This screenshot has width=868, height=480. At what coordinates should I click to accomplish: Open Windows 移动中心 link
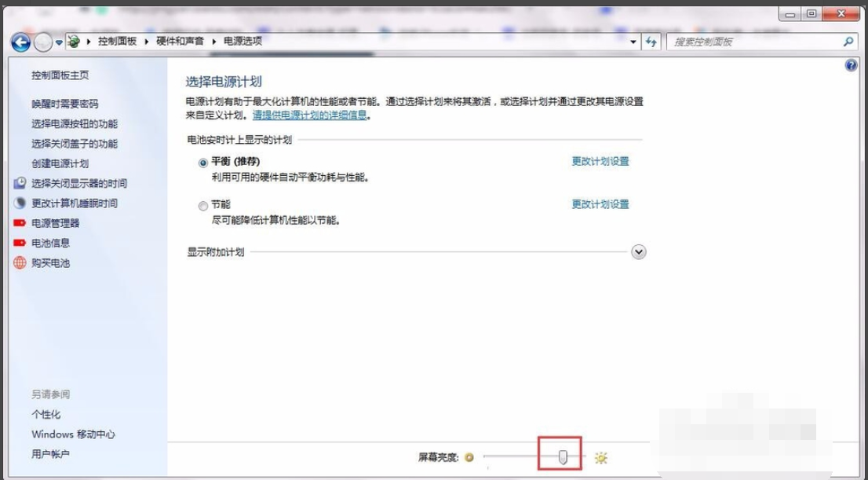74,434
